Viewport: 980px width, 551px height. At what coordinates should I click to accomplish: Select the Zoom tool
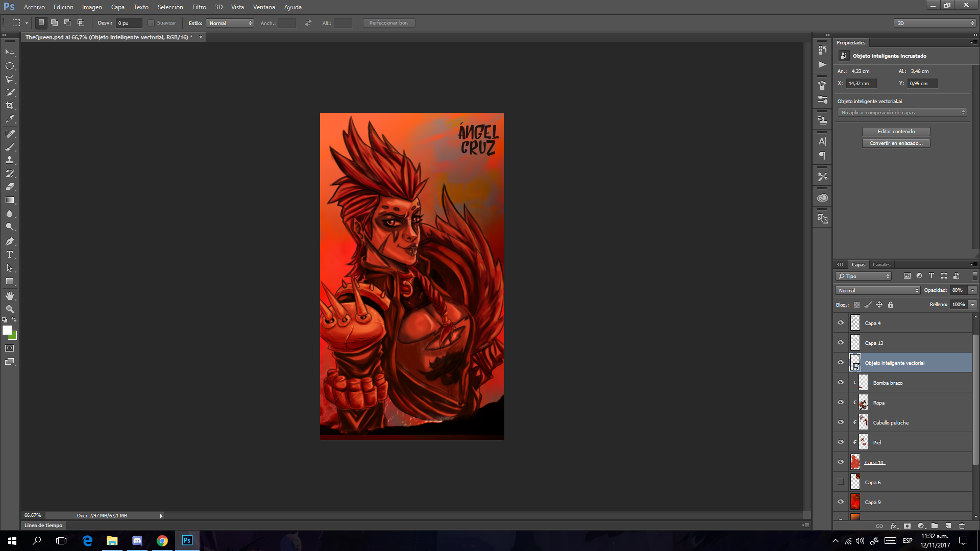[10, 309]
